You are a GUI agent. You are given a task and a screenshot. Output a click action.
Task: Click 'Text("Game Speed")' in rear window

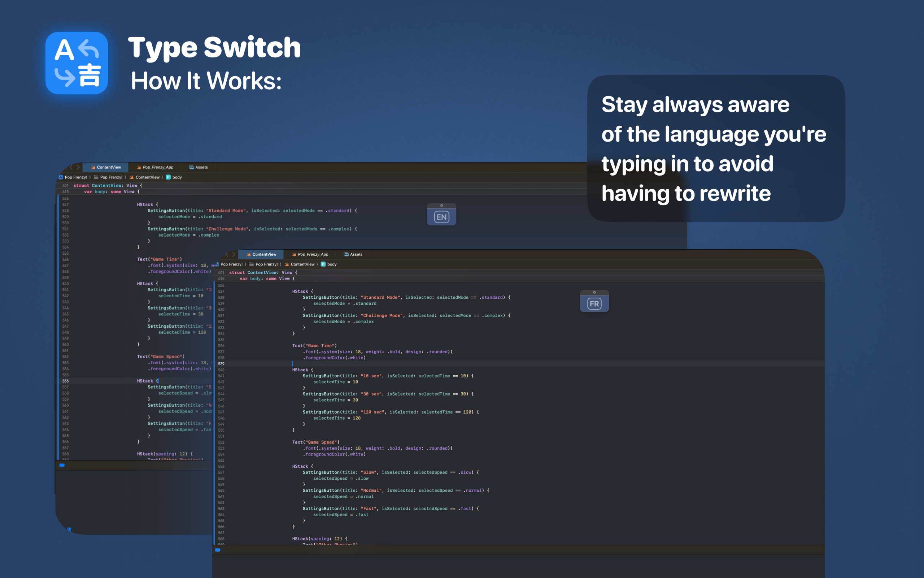[161, 357]
